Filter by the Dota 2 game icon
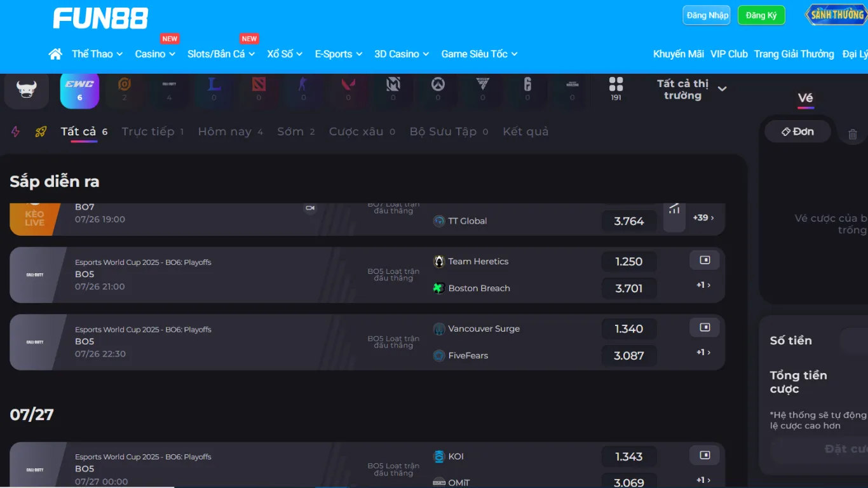The image size is (868, 488). [x=259, y=90]
